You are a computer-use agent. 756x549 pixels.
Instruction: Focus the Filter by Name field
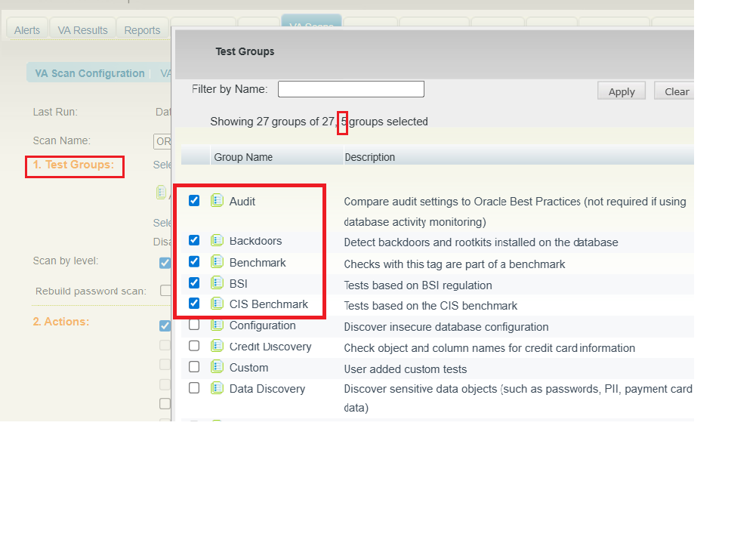click(x=351, y=89)
